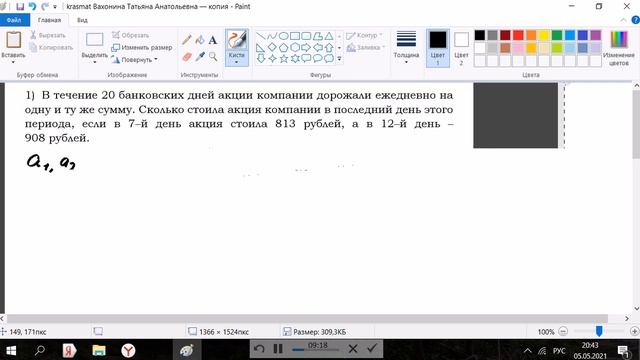The height and width of the screenshot is (360, 640).
Task: Pause the screen recording
Action: 278,349
